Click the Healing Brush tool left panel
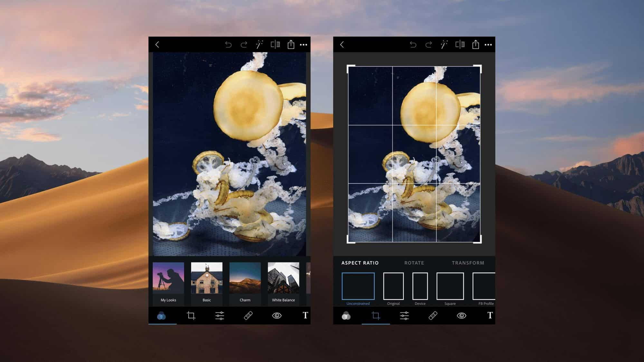 (x=248, y=316)
